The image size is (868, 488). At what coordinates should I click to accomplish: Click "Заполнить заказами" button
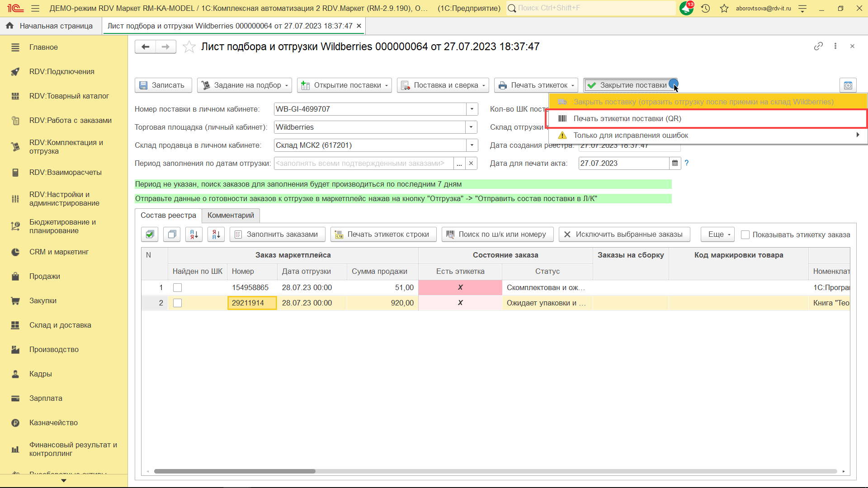[x=277, y=234]
